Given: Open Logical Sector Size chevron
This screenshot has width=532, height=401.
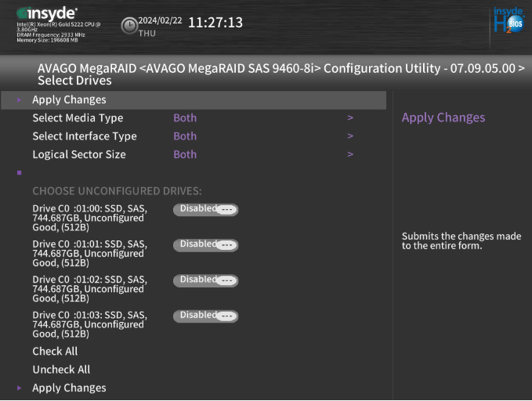Looking at the screenshot, I should point(350,154).
